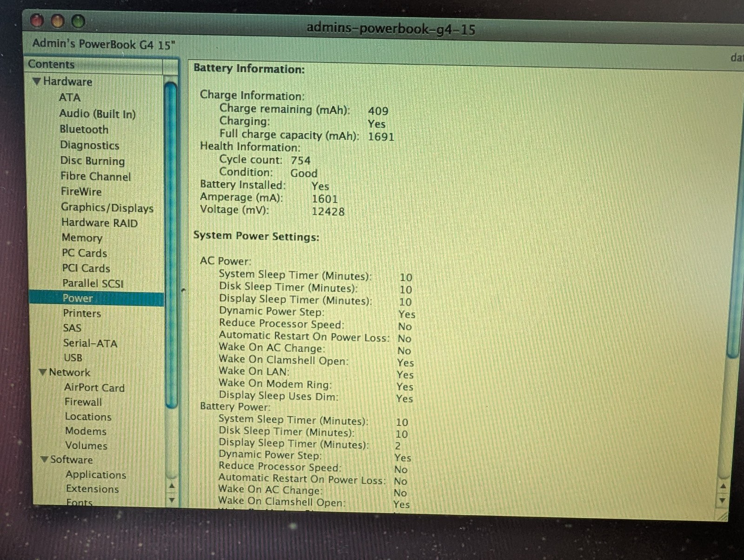Image resolution: width=744 pixels, height=560 pixels.
Task: Click sidebar scroll down arrow
Action: 172,500
